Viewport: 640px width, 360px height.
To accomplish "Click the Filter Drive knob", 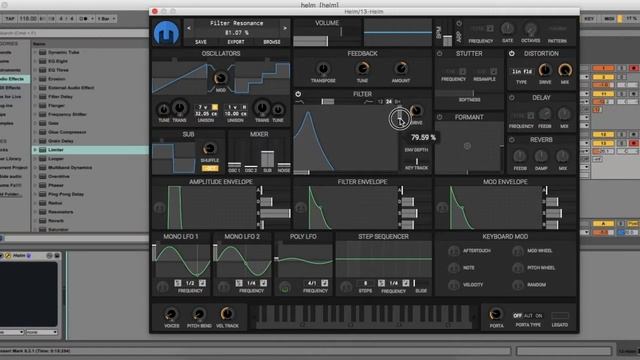I will click(416, 111).
